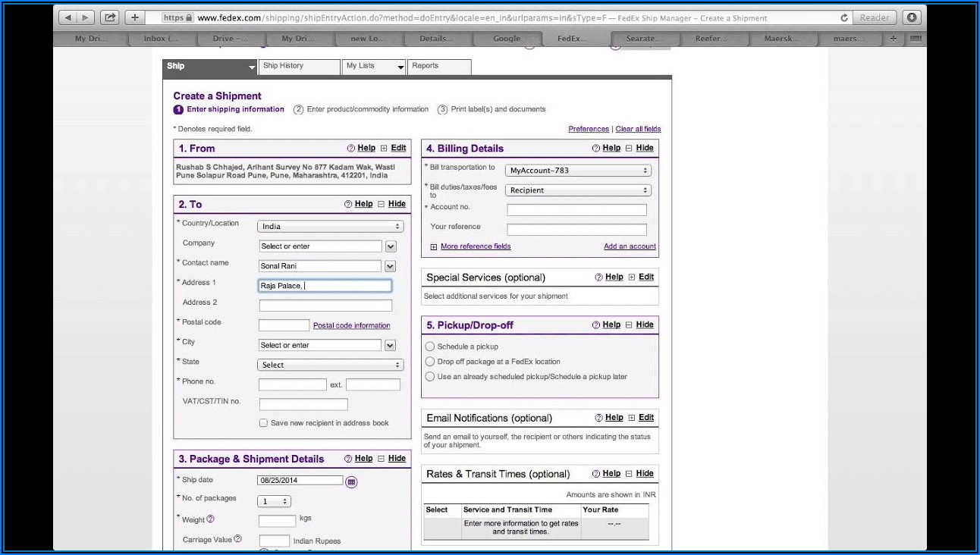Expand Bill transportation to MyAccount dropdown

pyautogui.click(x=580, y=171)
